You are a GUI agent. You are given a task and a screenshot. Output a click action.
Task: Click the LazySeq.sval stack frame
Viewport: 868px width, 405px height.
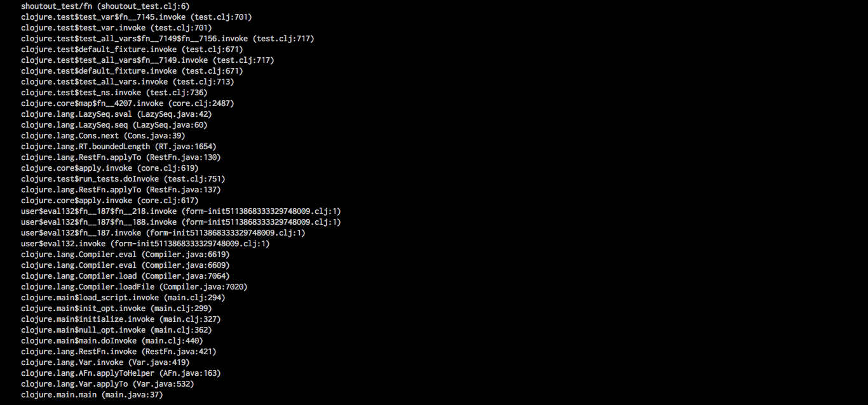pyautogui.click(x=116, y=114)
